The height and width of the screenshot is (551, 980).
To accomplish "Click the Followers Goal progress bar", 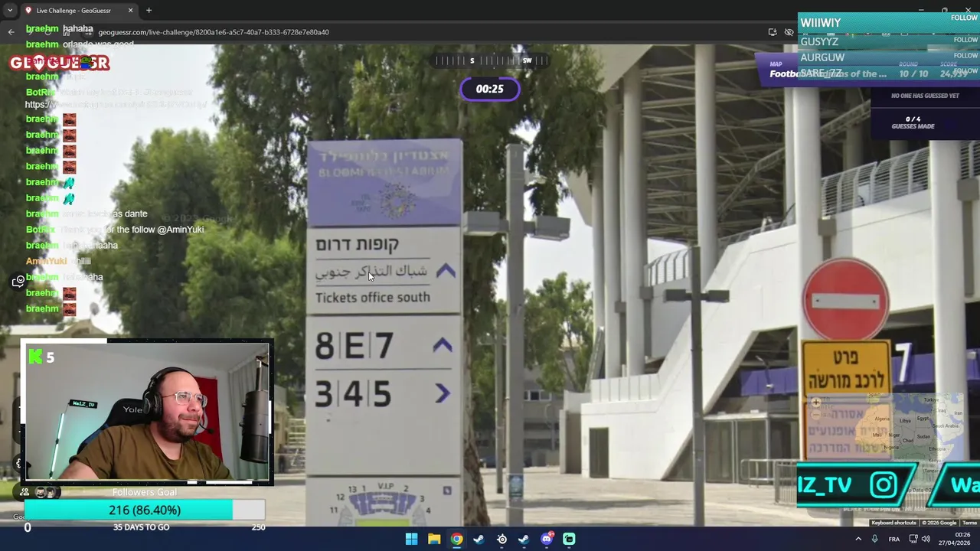I will [145, 510].
